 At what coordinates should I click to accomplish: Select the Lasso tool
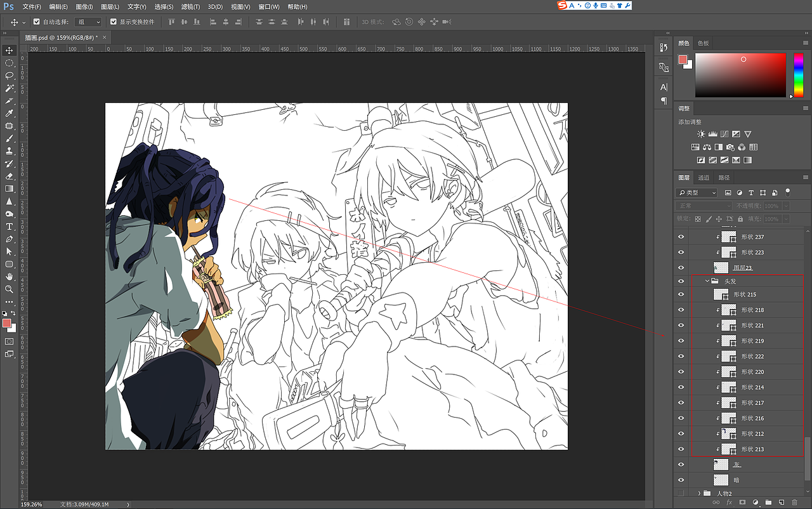coord(10,76)
